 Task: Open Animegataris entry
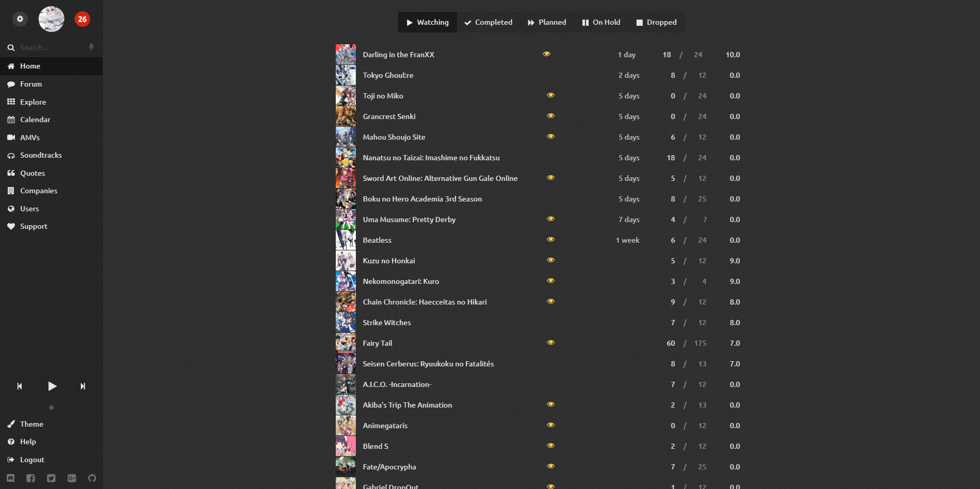point(385,426)
